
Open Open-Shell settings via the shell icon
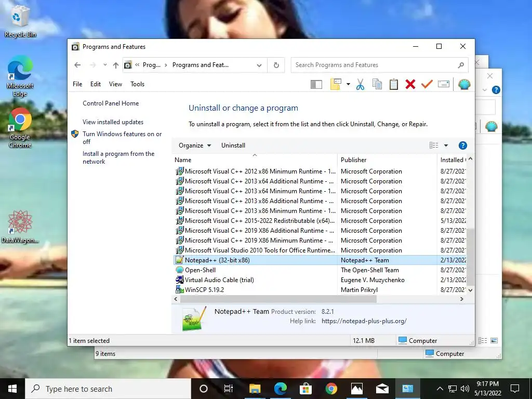pyautogui.click(x=464, y=84)
